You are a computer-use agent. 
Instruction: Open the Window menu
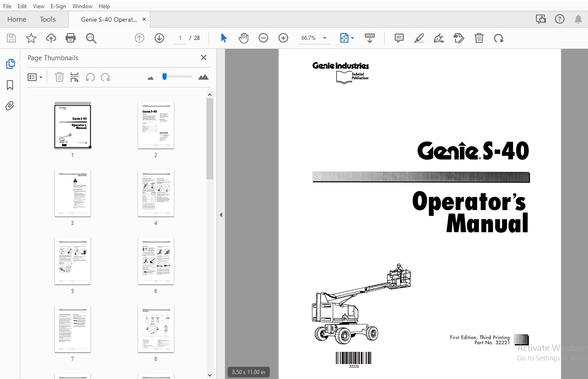pyautogui.click(x=82, y=6)
